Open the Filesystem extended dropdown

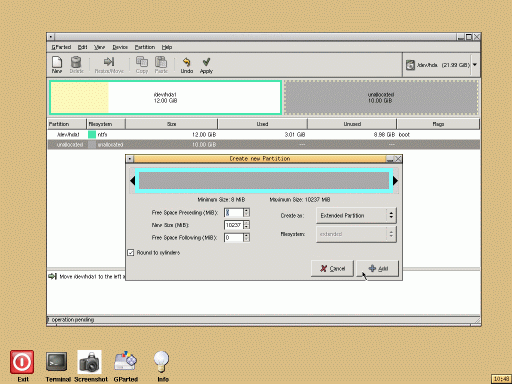[x=356, y=234]
